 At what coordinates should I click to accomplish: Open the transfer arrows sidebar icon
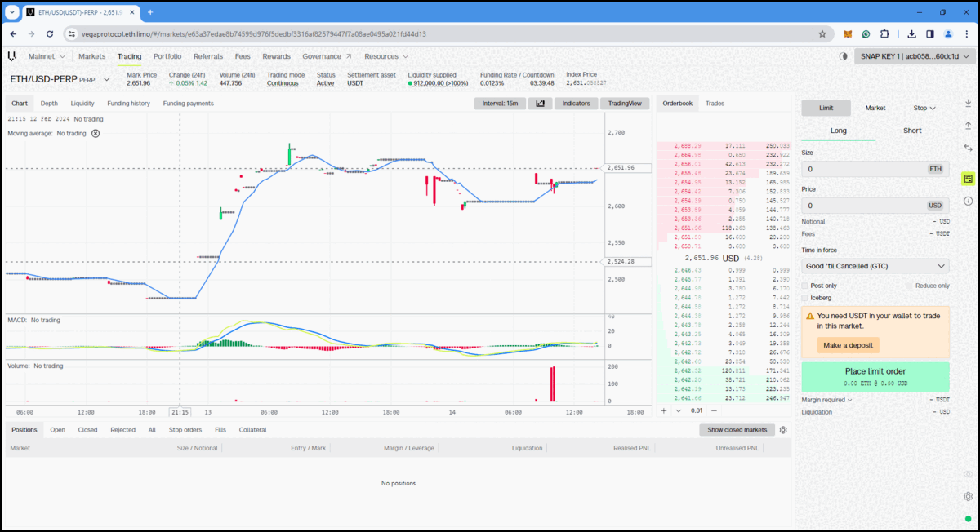coord(968,148)
